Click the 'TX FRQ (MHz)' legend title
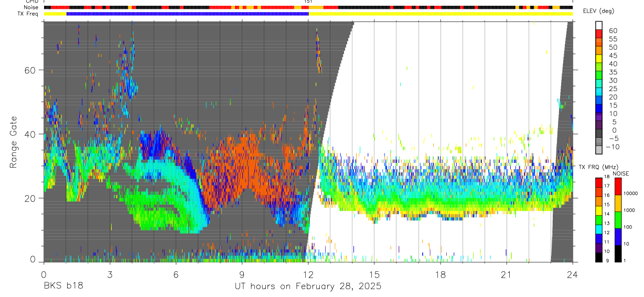The image size is (644, 297). click(x=598, y=167)
